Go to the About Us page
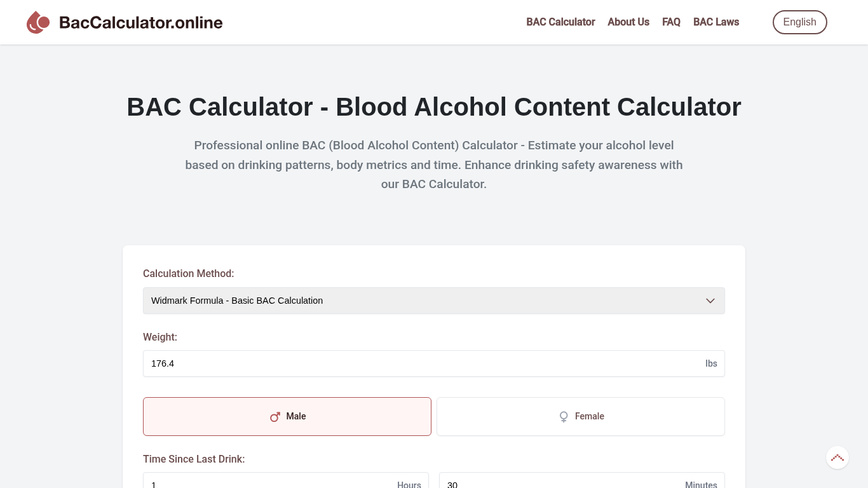This screenshot has height=488, width=868. [x=628, y=22]
